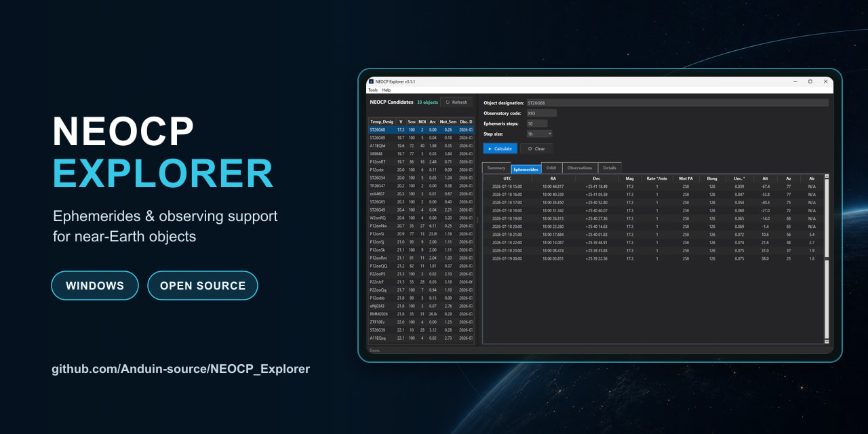Viewport: 868px width, 434px height.
Task: Select candidate P22nJzF row
Action: point(421,281)
